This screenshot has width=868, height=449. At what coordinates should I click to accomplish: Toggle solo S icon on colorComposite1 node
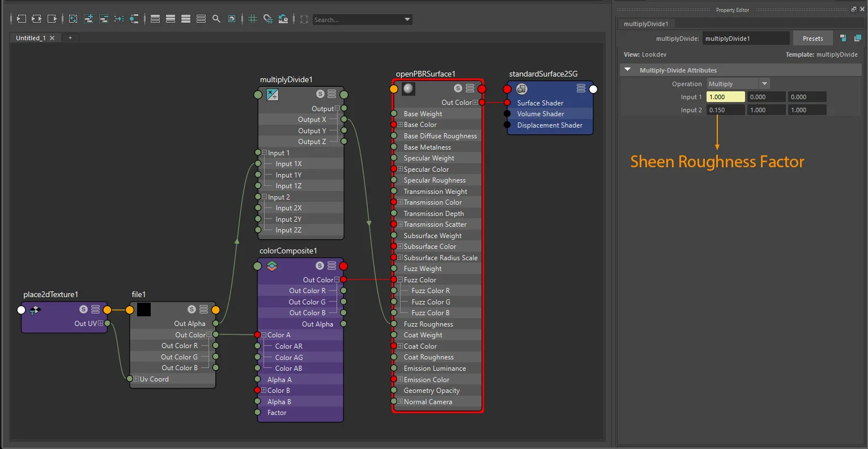coord(320,265)
